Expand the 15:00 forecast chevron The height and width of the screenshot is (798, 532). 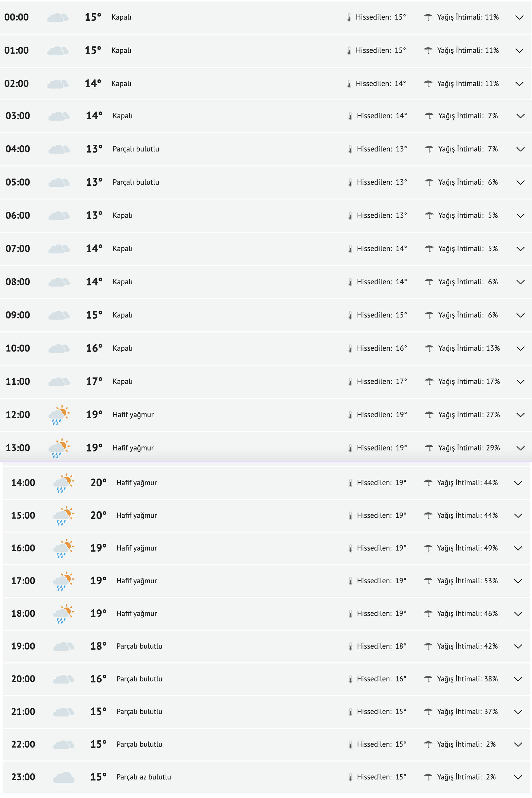pyautogui.click(x=518, y=516)
